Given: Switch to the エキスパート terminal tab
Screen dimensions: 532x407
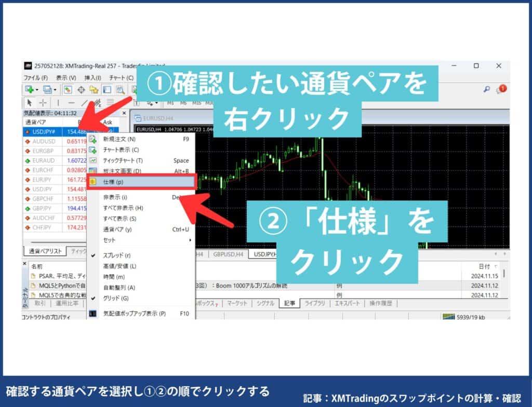Looking at the screenshot, I should 347,303.
